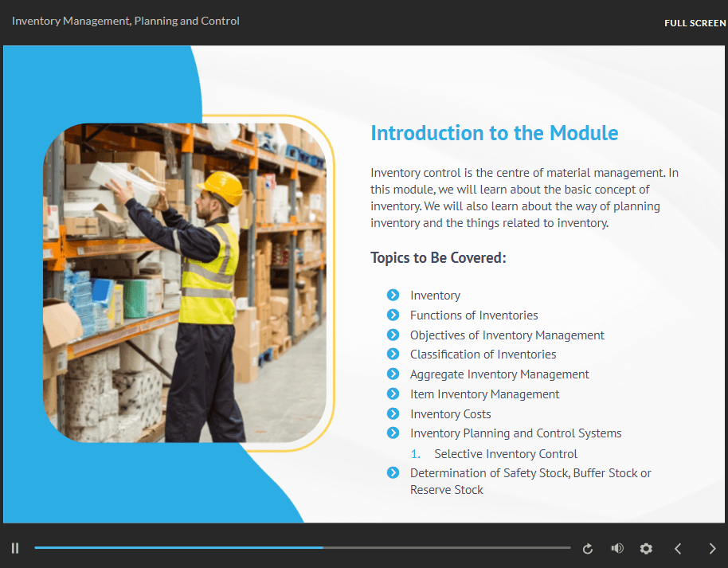The image size is (728, 568).
Task: Click the bullet icon beside 'Inventory Costs'
Action: coord(393,413)
